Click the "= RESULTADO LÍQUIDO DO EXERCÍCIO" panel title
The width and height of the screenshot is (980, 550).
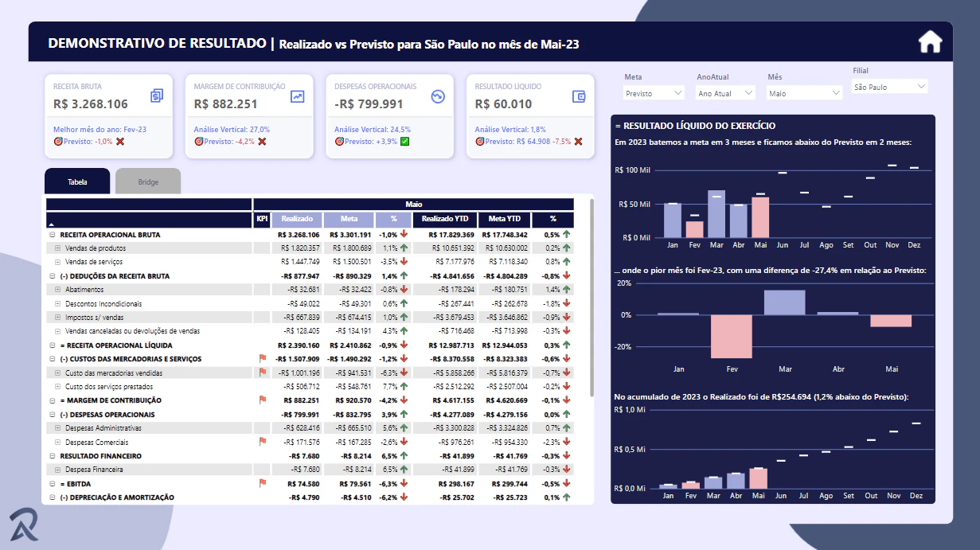tap(695, 125)
